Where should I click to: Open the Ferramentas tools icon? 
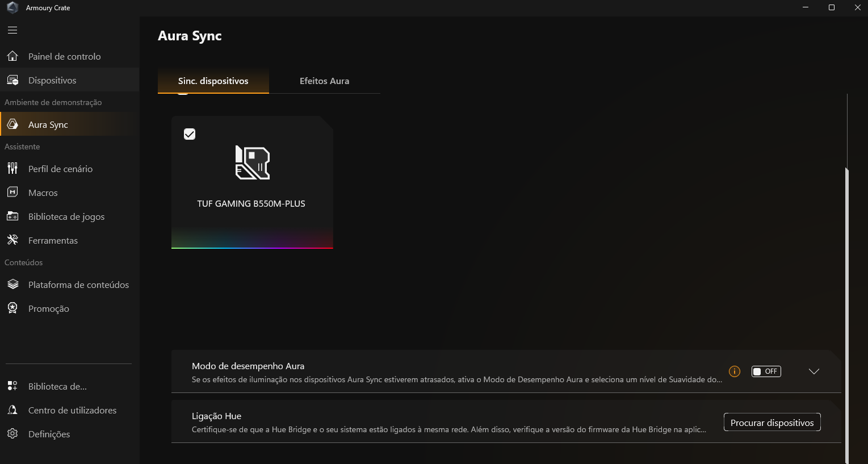[x=12, y=240]
